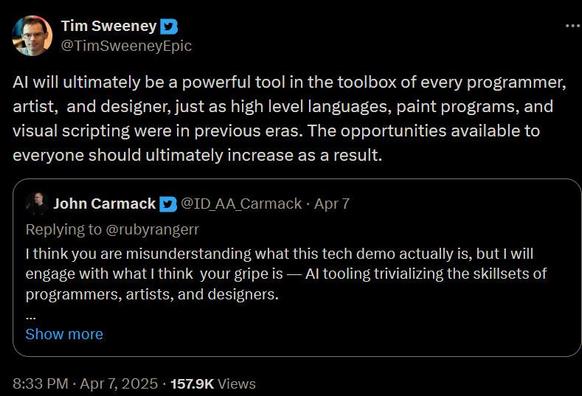Click the Tim Sweeney display name
The image size is (582, 396).
tap(109, 26)
